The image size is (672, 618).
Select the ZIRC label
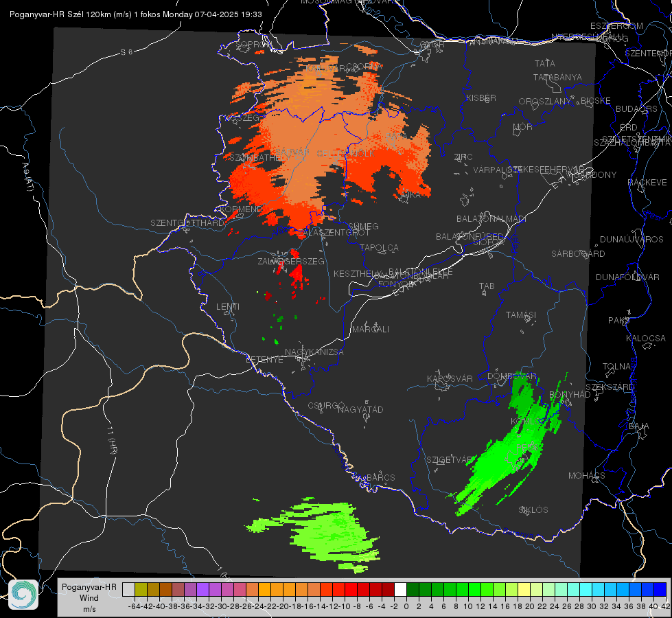[463, 157]
